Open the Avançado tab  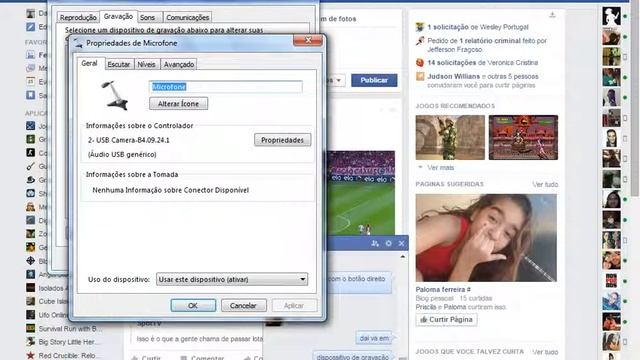pyautogui.click(x=179, y=64)
